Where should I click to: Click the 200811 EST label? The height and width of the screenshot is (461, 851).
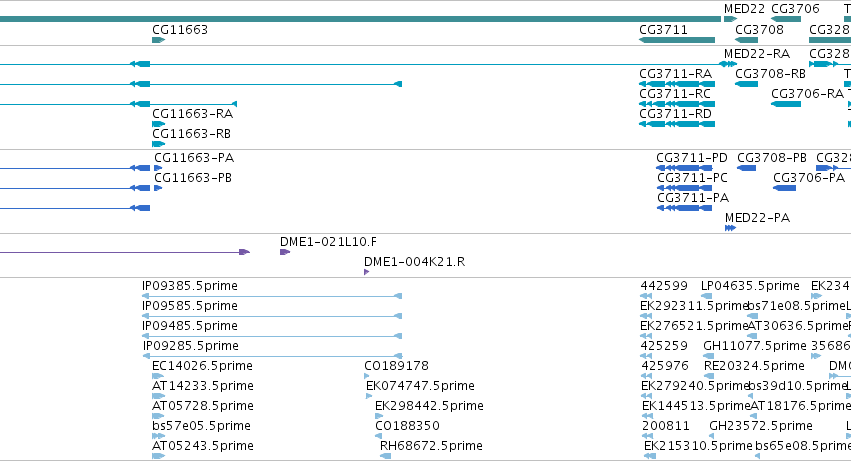pos(665,426)
